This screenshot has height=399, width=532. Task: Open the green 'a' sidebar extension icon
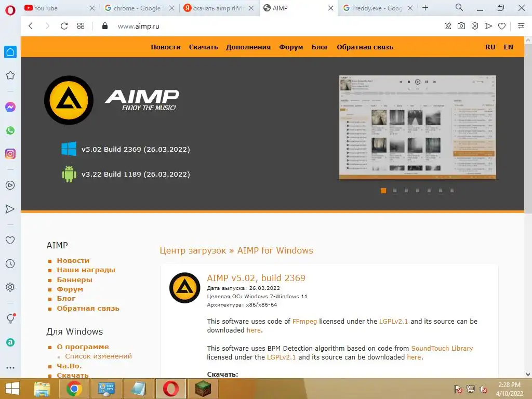[x=10, y=342]
